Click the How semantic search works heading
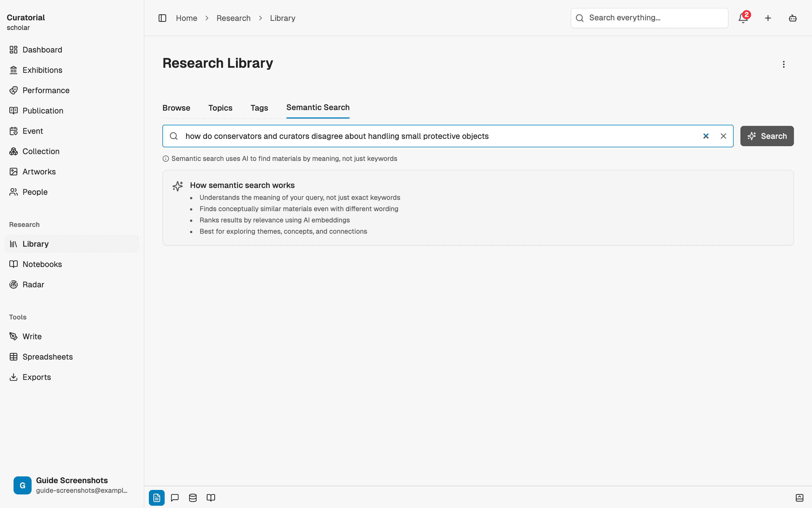Screen dimensions: 812x508 242,185
